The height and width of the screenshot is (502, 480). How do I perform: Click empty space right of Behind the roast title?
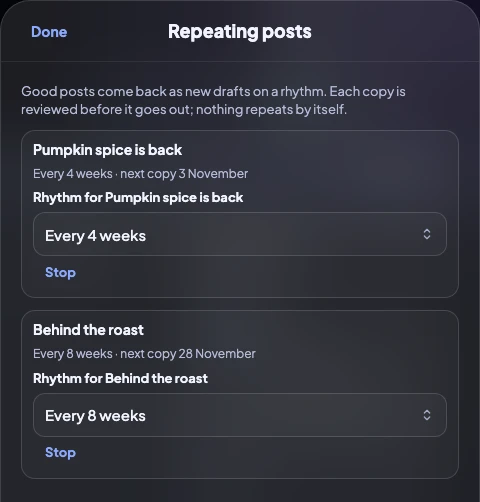(x=297, y=330)
